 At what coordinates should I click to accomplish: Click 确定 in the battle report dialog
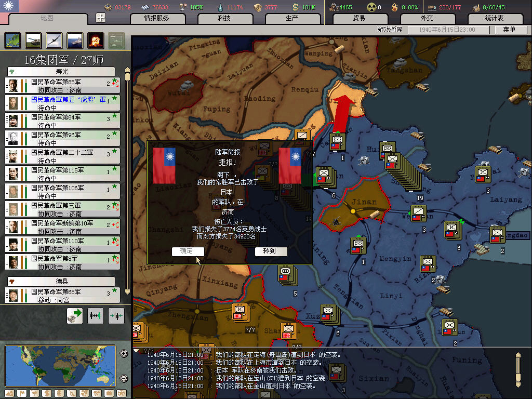tap(187, 251)
